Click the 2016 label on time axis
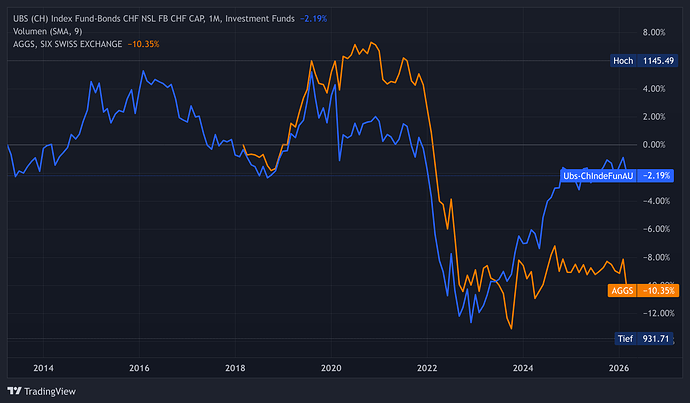Screen dimensions: 690x403 click(139, 368)
